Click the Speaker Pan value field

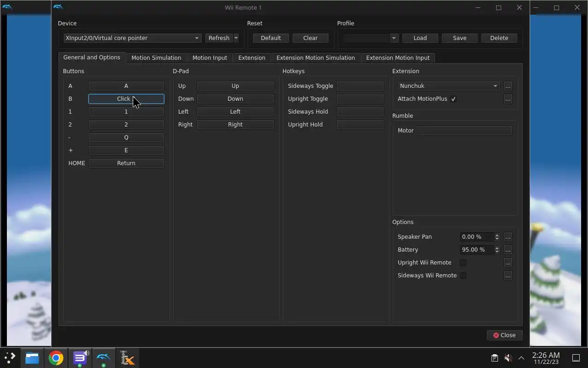476,237
